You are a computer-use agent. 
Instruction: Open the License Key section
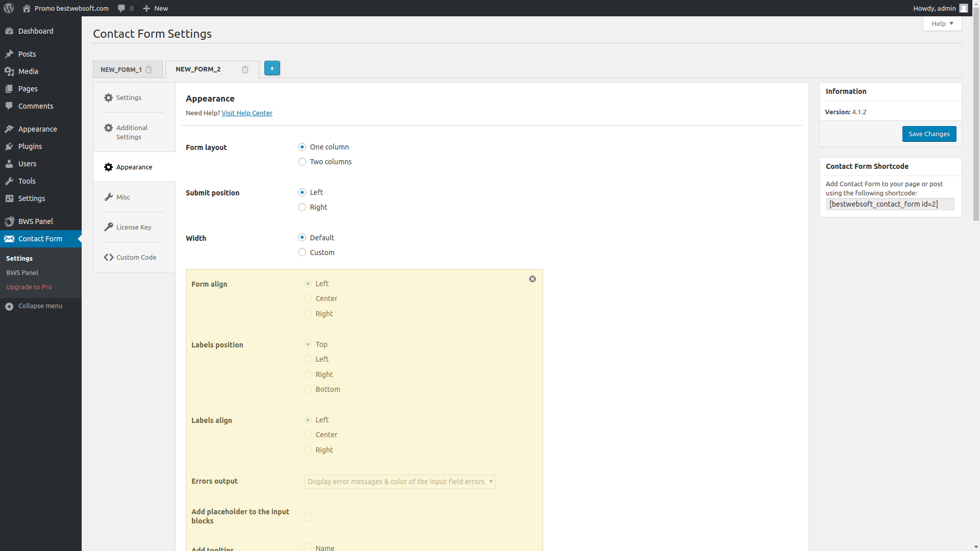click(x=133, y=227)
